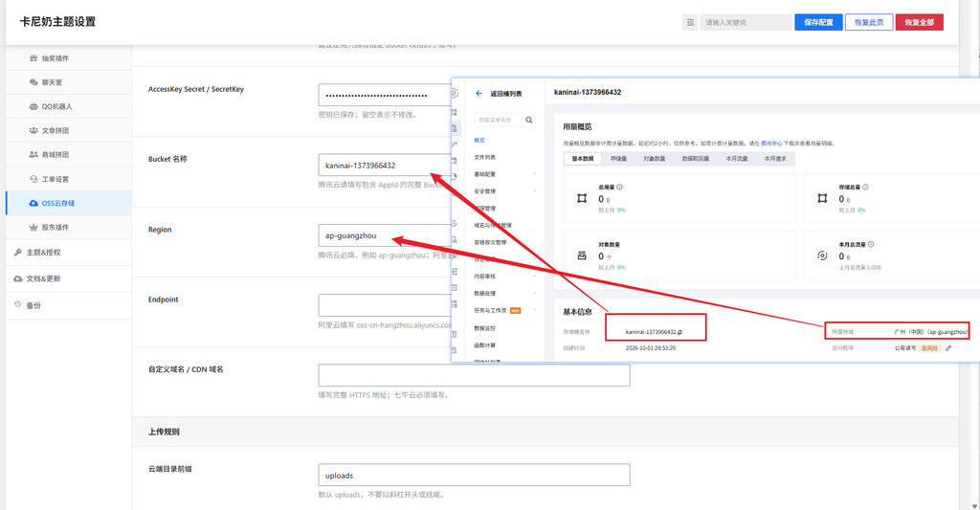
Task: Select 概览 in COS console menu
Action: point(479,141)
